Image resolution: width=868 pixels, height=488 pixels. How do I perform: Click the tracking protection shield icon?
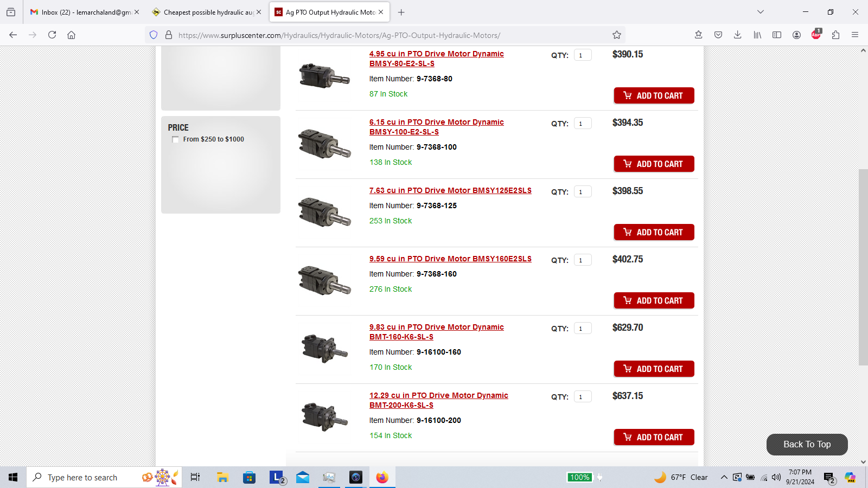(154, 35)
